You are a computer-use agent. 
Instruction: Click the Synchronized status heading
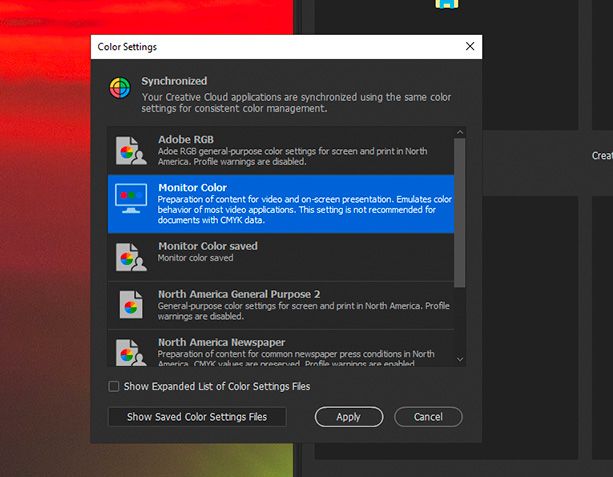click(174, 81)
